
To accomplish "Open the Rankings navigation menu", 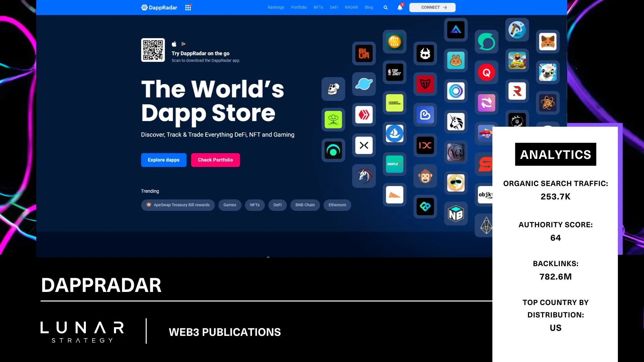I will 276,7.
